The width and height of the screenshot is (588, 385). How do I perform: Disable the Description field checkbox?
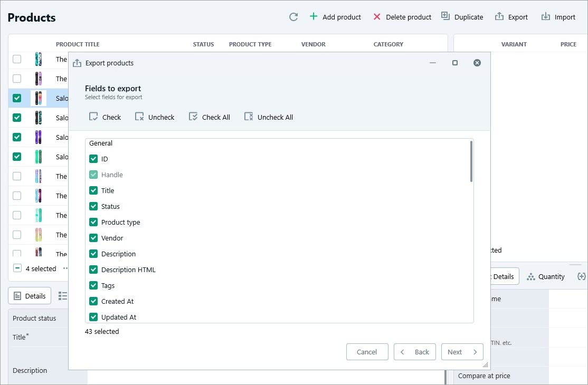pyautogui.click(x=93, y=254)
